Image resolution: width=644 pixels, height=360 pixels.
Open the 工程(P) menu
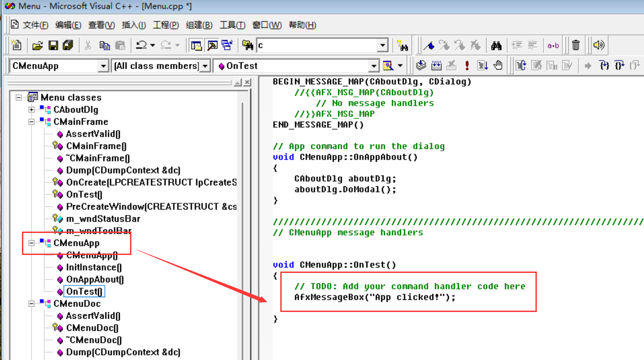[x=166, y=25]
